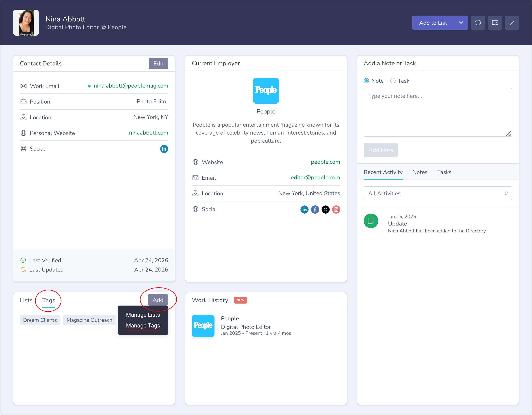Open the Tasks tab

click(444, 172)
